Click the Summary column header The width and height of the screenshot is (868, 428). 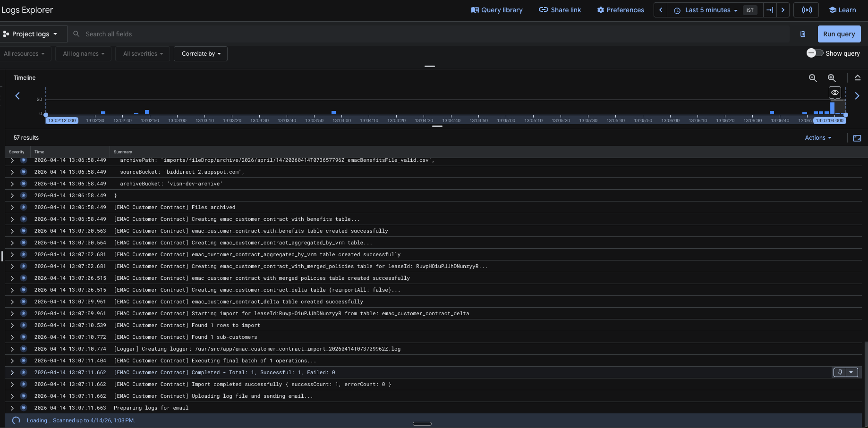tap(123, 152)
